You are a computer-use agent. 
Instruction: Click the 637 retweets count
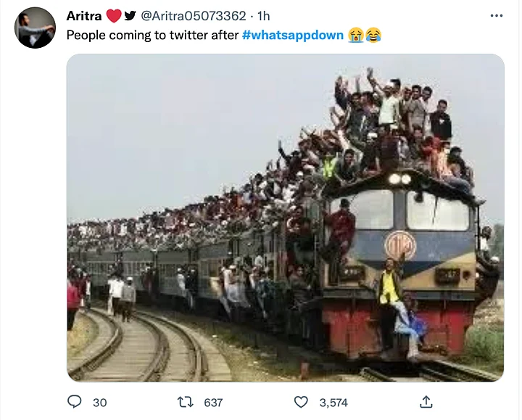[x=213, y=403]
